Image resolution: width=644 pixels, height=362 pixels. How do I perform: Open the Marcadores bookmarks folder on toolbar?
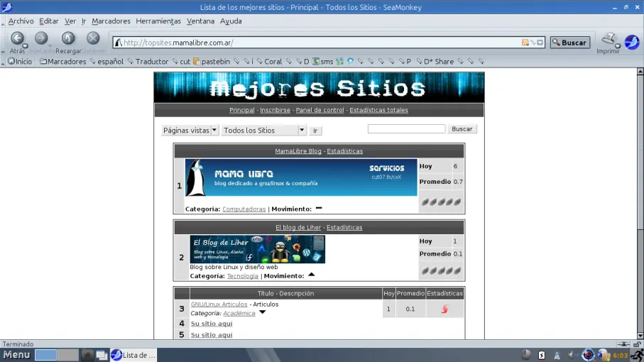tap(63, 62)
